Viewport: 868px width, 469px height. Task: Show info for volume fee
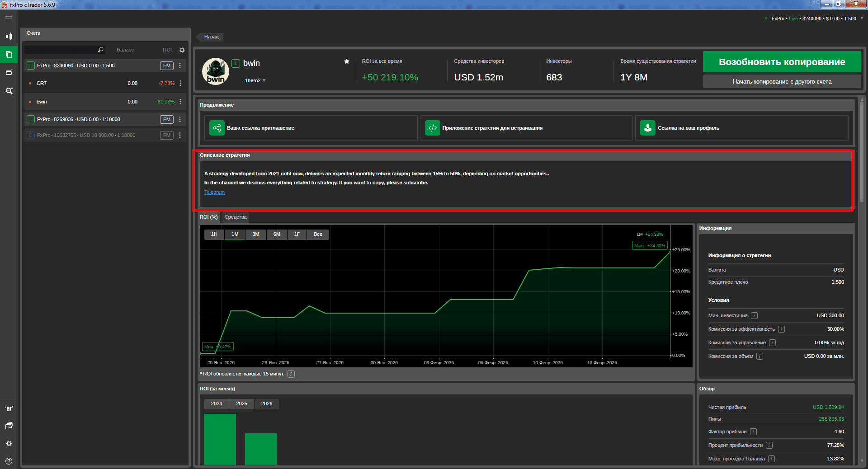tap(759, 356)
